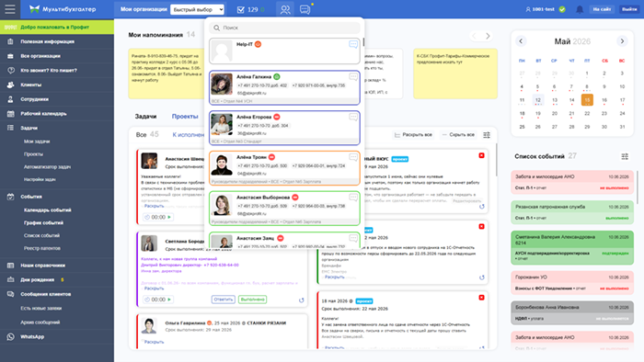The height and width of the screenshot is (362, 644).
Task: Click the contacts people icon in header
Action: pos(285,9)
